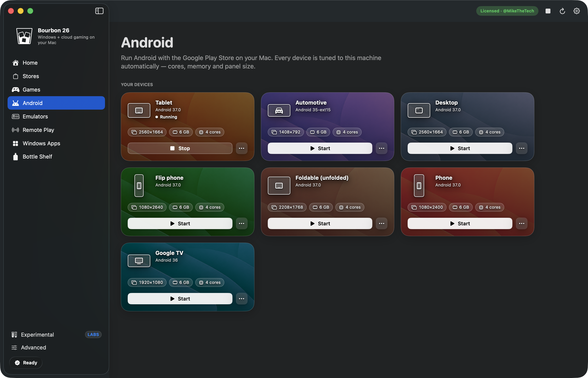Image resolution: width=588 pixels, height=378 pixels.
Task: Click the Google TV Android 36 version text
Action: point(166,260)
